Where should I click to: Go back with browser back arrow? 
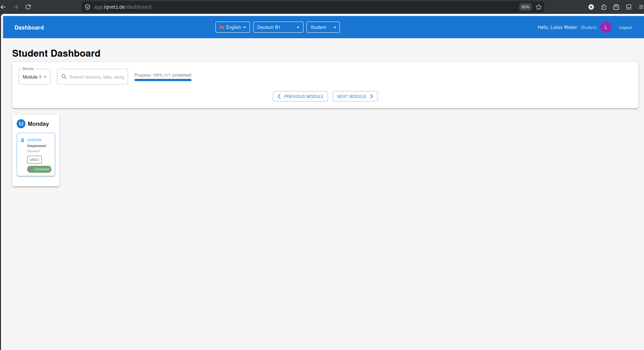point(3,7)
